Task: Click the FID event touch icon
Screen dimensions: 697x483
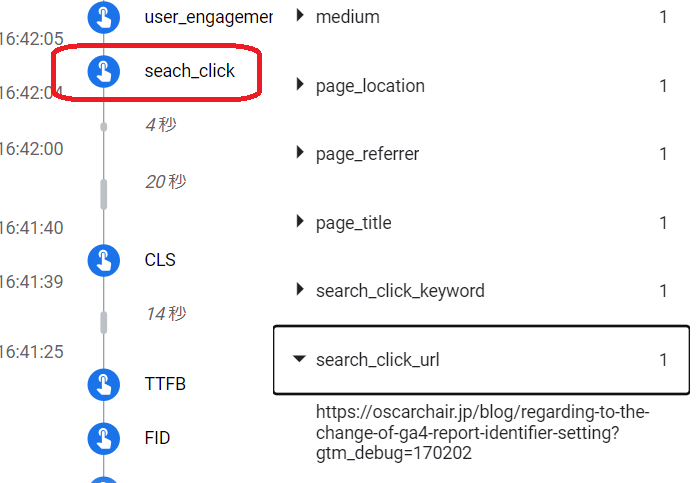Action: (104, 438)
